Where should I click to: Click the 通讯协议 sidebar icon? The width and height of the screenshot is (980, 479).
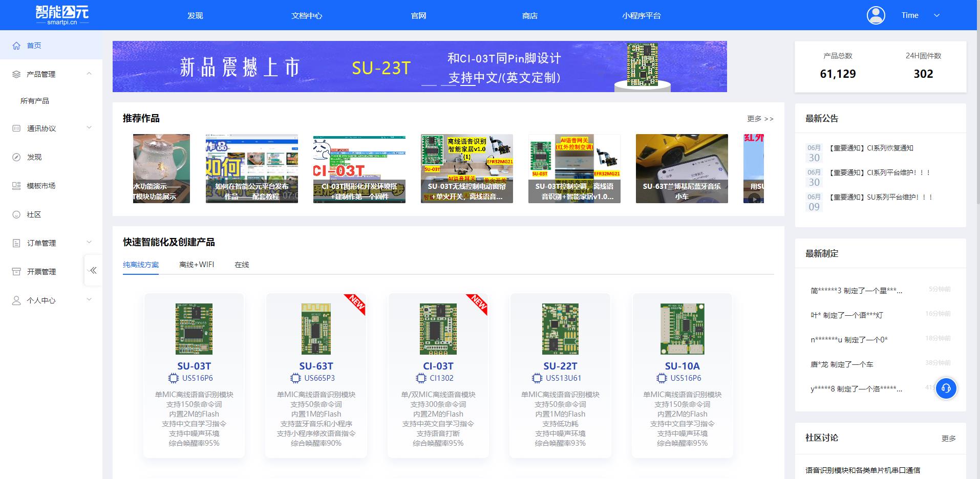point(16,128)
